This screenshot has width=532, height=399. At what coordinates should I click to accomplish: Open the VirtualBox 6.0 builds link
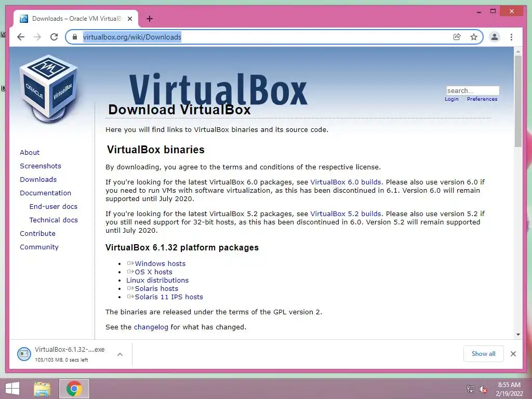[345, 182]
